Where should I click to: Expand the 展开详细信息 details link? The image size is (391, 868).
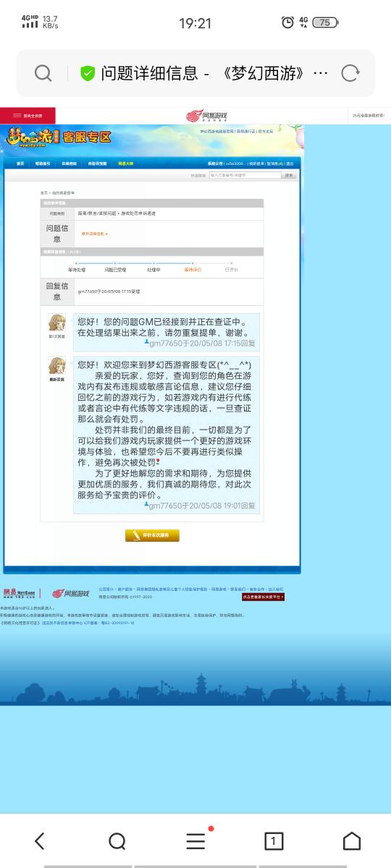(94, 234)
